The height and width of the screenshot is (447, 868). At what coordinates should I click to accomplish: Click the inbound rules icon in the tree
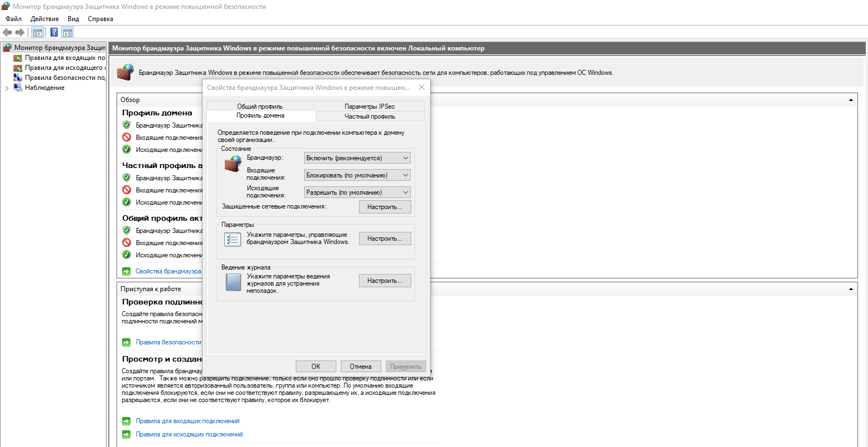click(x=18, y=58)
